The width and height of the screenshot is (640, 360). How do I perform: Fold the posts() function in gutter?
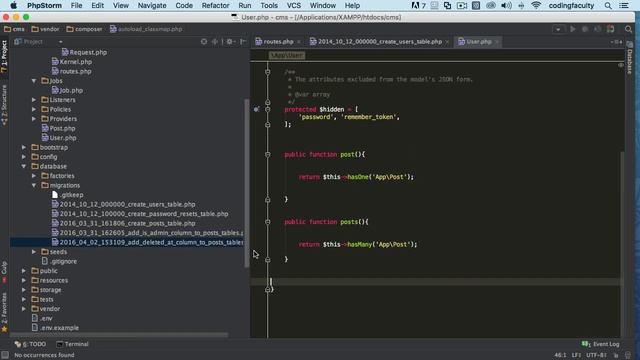(268, 222)
